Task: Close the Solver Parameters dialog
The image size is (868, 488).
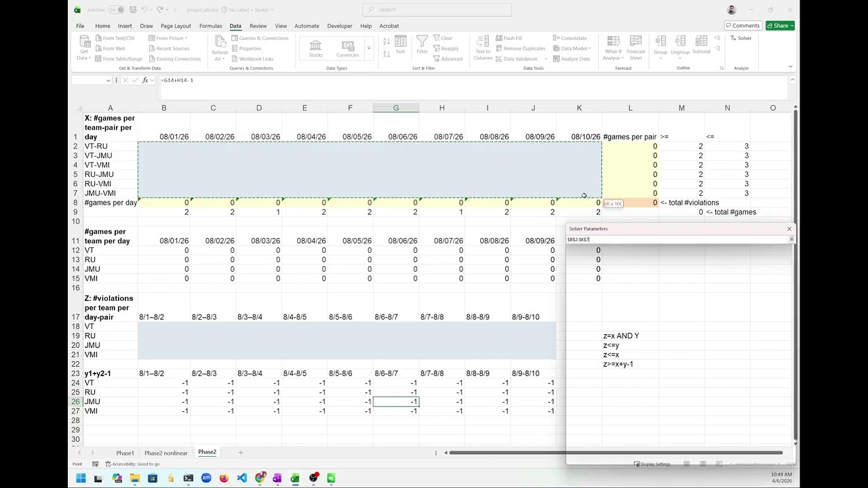Action: point(789,229)
